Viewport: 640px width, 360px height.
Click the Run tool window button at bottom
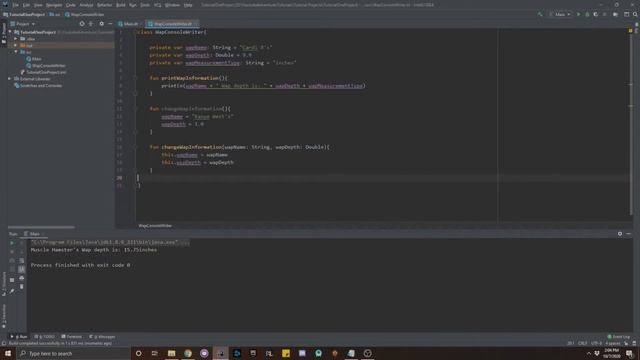(x=19, y=337)
